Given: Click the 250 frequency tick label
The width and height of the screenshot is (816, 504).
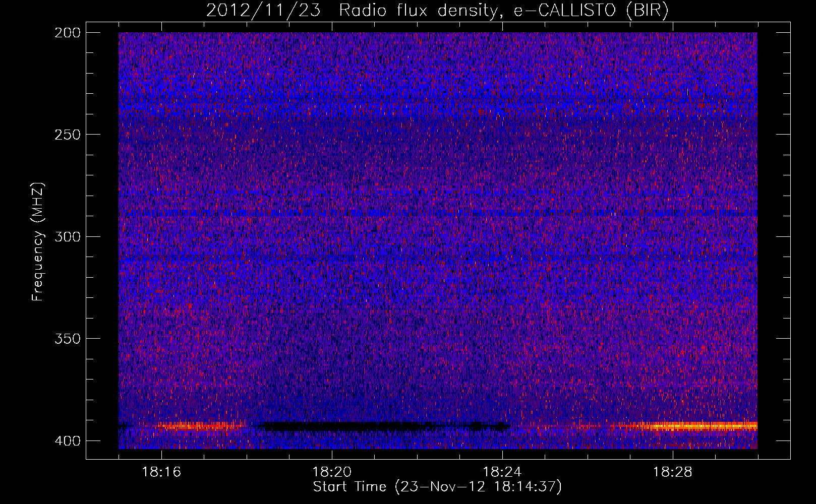Looking at the screenshot, I should click(x=67, y=135).
